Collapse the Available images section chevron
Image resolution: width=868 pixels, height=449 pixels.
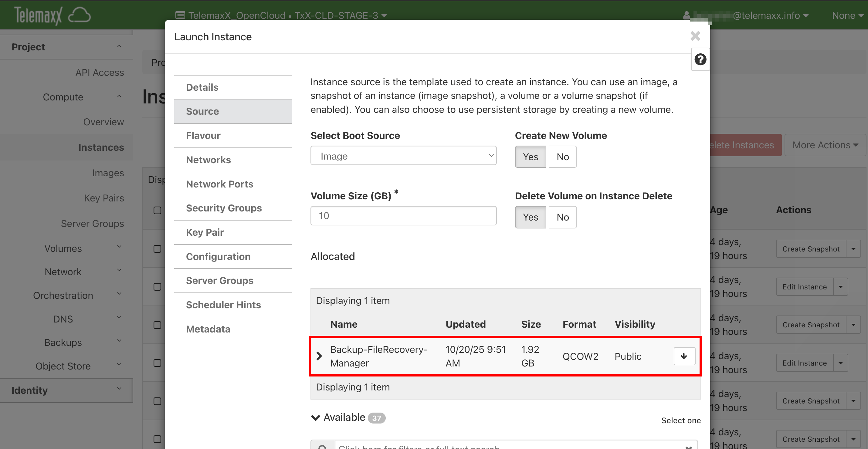[315, 418]
